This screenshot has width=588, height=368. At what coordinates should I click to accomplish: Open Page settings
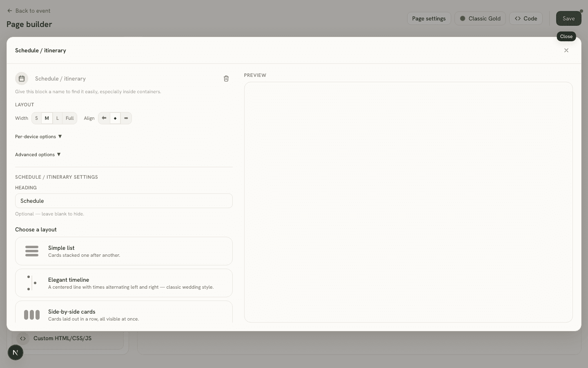[429, 18]
